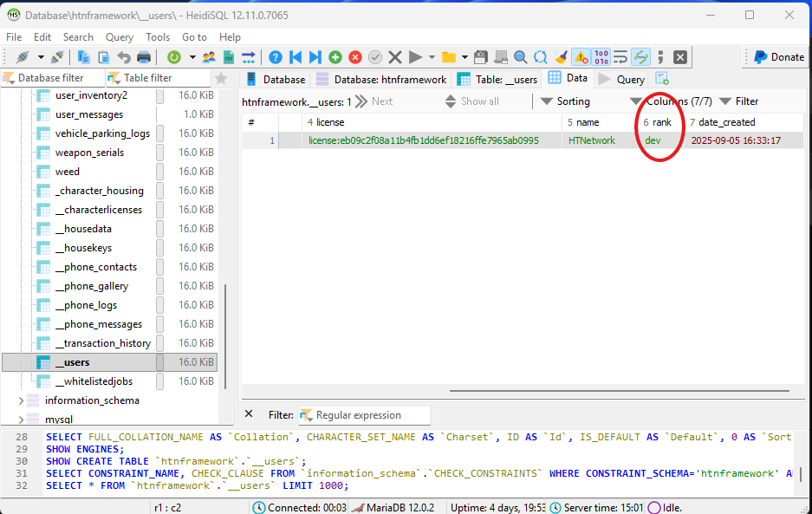Expand the information_schema database node
812x514 pixels.
click(x=22, y=400)
